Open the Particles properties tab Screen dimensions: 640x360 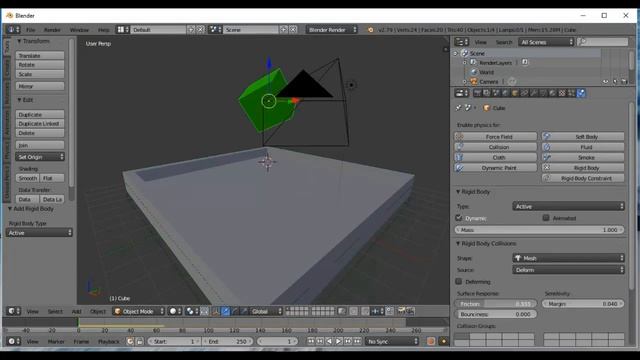click(x=571, y=93)
